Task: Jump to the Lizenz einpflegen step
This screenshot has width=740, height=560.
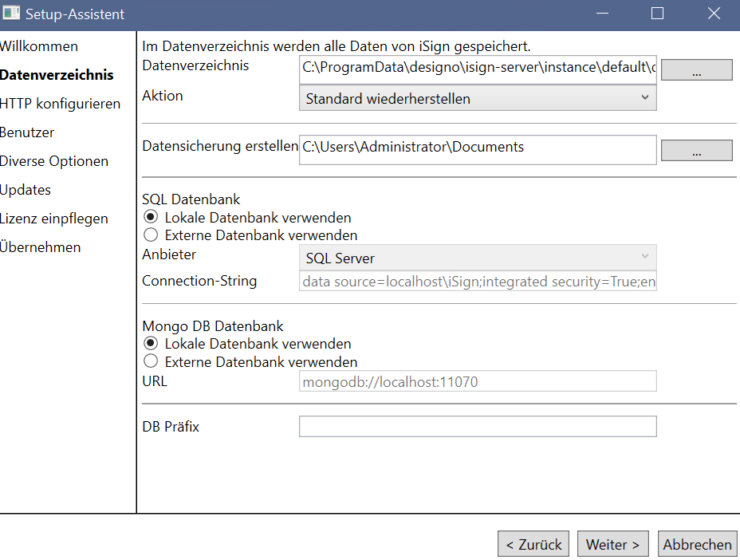Action: pyautogui.click(x=53, y=219)
